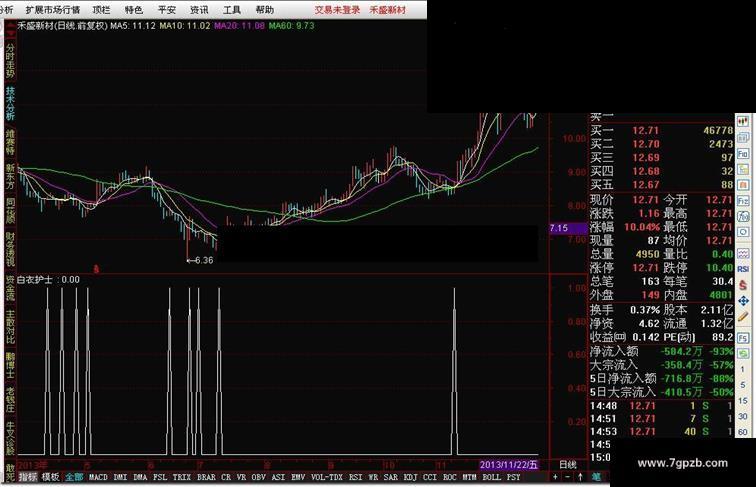Screen dimensions: 756x487
Task: Apply the BRAR indicator
Action: point(206,477)
